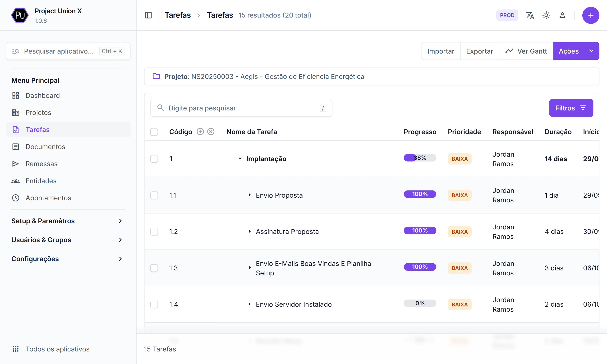Check the select-all header checkbox
This screenshot has width=607, height=364.
(154, 132)
